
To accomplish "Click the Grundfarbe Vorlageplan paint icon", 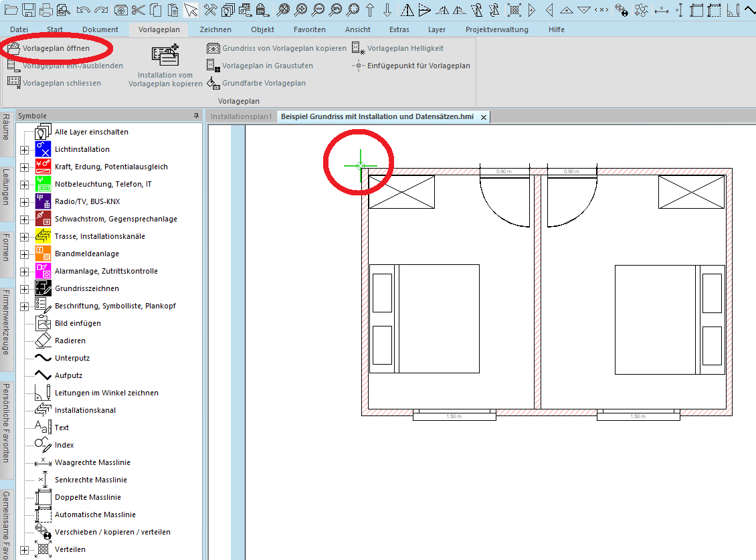I will pyautogui.click(x=256, y=83).
